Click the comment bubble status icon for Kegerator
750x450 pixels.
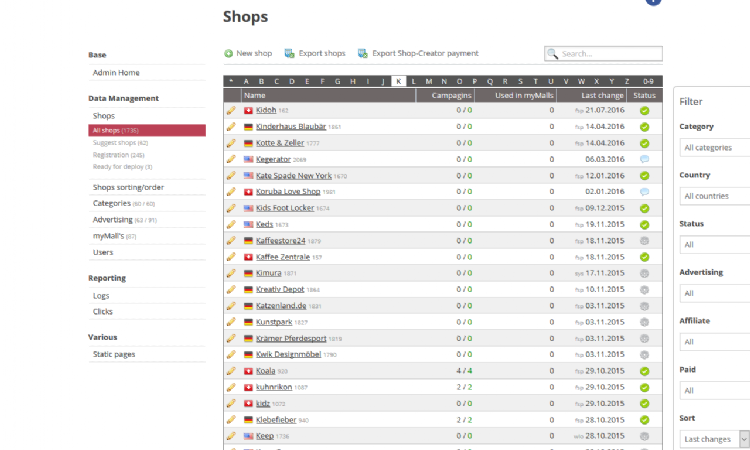[644, 159]
